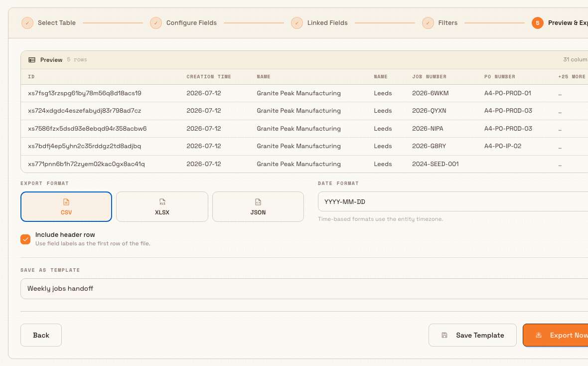Click the Configure Fields step checkmark icon

click(x=156, y=23)
